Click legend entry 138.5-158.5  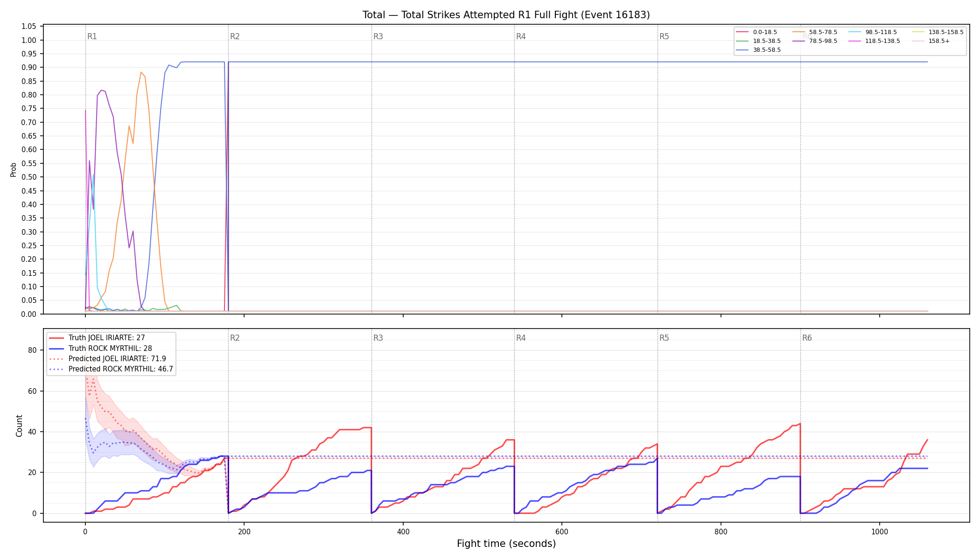click(x=938, y=32)
